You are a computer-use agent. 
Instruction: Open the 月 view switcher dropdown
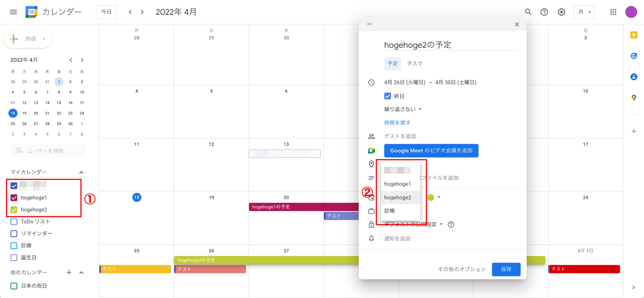pos(584,12)
